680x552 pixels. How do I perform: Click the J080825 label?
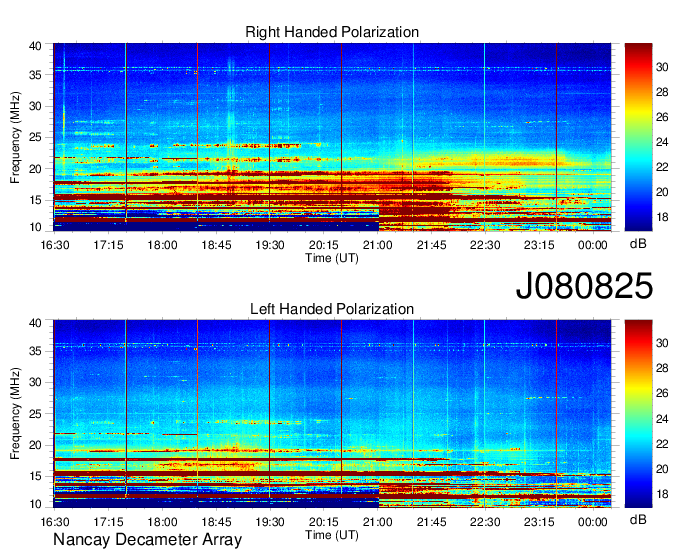584,285
